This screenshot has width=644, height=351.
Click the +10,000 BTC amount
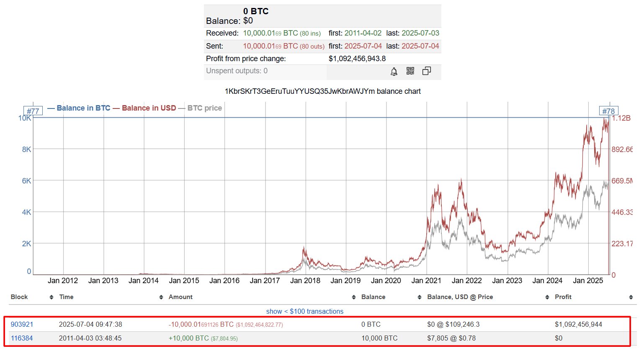[188, 338]
